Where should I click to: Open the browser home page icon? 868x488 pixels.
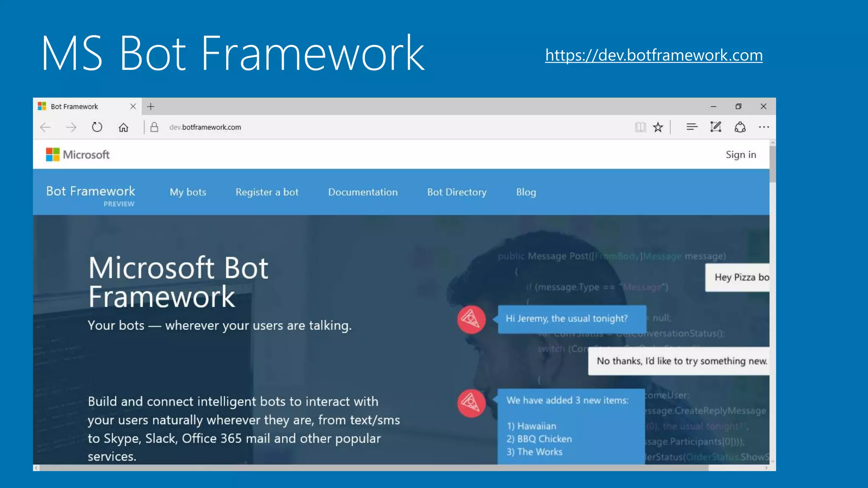click(x=123, y=127)
